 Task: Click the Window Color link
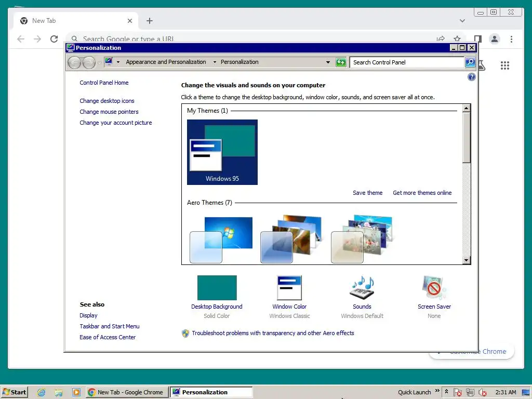(289, 307)
